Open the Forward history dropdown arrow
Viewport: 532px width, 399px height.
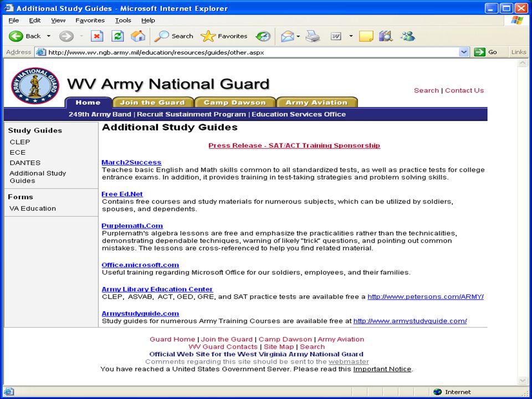[81, 36]
